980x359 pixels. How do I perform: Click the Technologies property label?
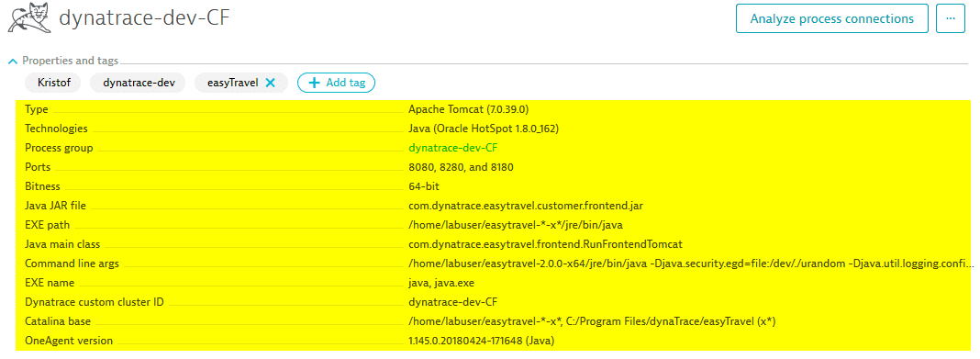56,129
